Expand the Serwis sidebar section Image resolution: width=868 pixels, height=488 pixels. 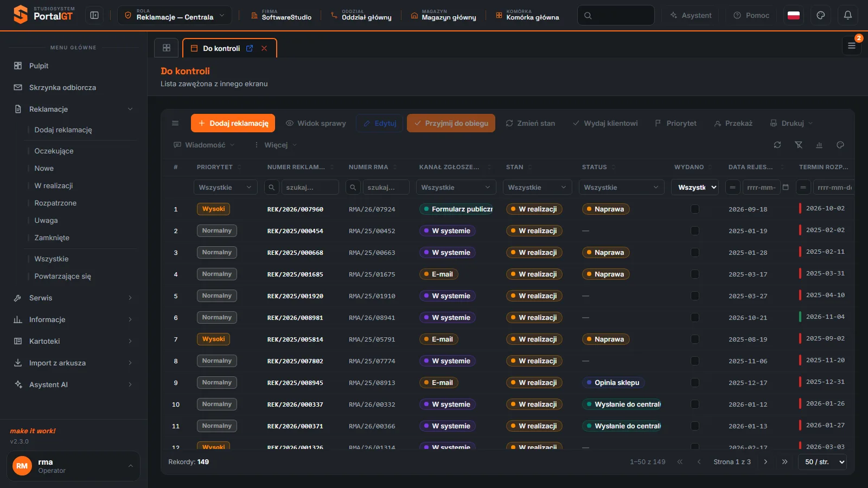pyautogui.click(x=73, y=298)
